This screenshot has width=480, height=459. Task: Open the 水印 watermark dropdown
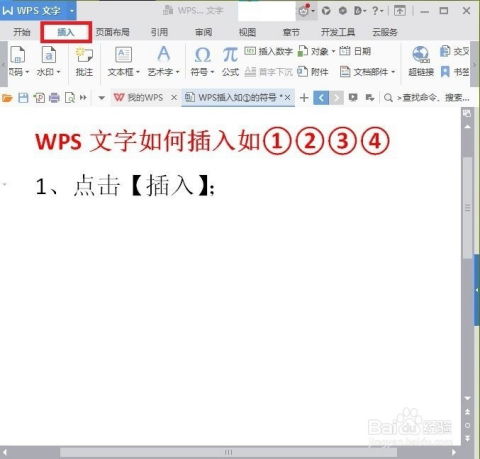(49, 72)
